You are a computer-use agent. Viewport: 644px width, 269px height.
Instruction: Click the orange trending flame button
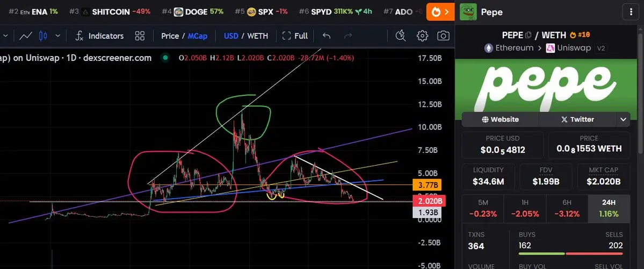pyautogui.click(x=440, y=12)
